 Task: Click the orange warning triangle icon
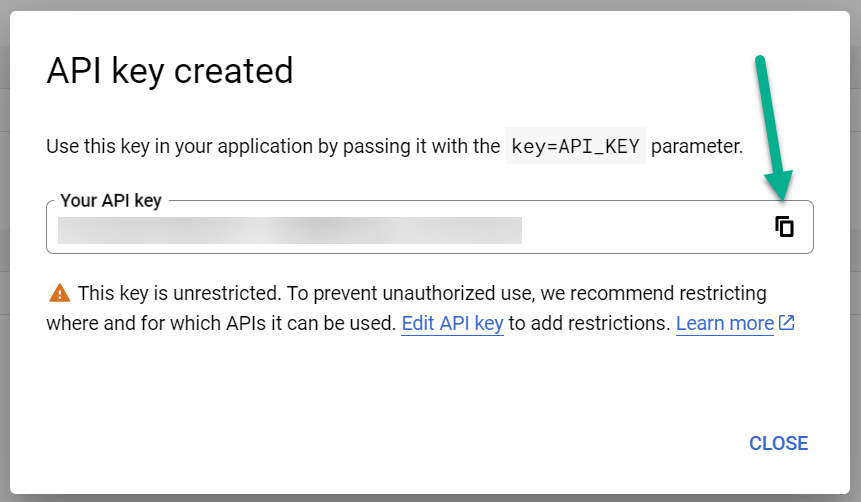point(59,293)
